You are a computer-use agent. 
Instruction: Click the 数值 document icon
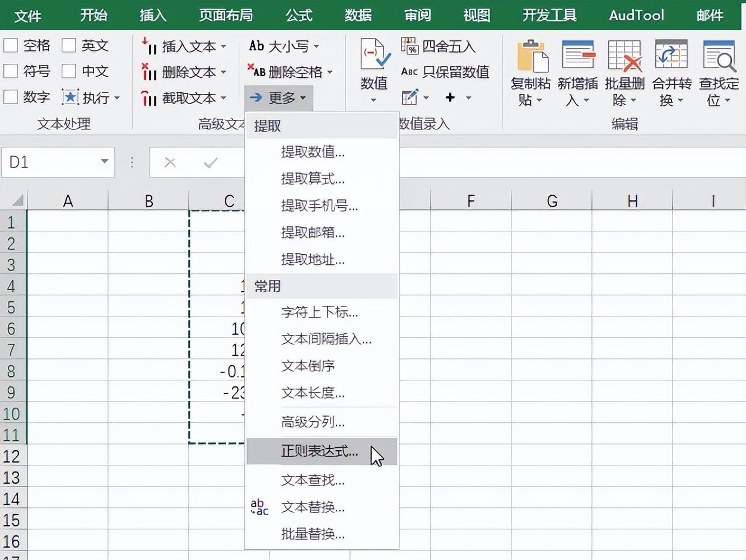click(x=375, y=55)
